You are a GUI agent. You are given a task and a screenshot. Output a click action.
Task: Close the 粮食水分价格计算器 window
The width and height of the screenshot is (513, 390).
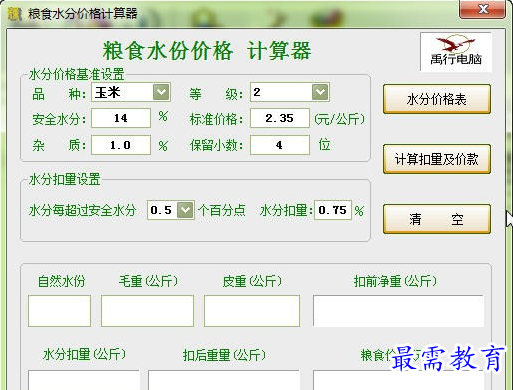click(x=482, y=9)
